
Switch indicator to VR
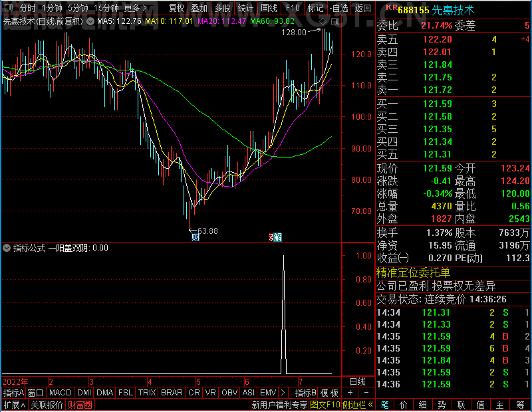[210, 393]
